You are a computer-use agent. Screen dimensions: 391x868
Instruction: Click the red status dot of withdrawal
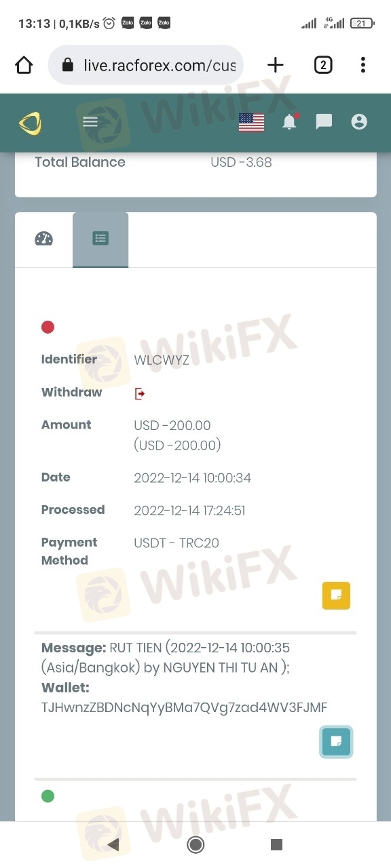48,327
